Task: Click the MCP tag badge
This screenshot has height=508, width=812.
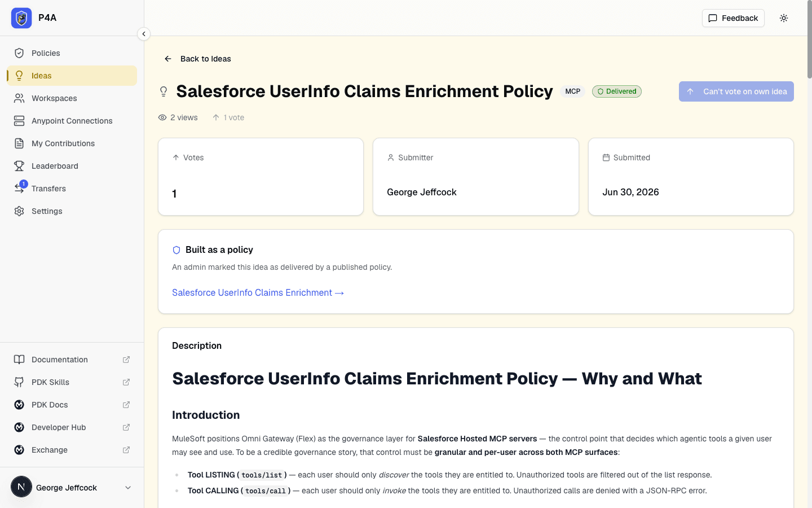Action: 573,91
